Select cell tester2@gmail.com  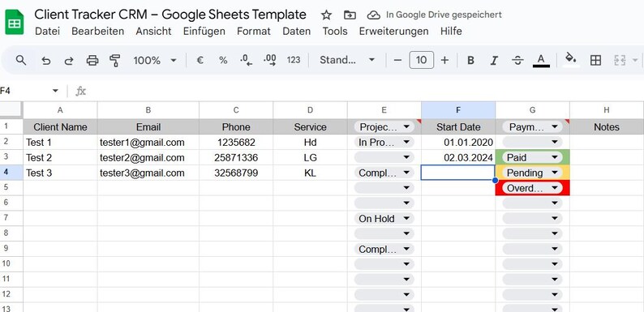148,158
